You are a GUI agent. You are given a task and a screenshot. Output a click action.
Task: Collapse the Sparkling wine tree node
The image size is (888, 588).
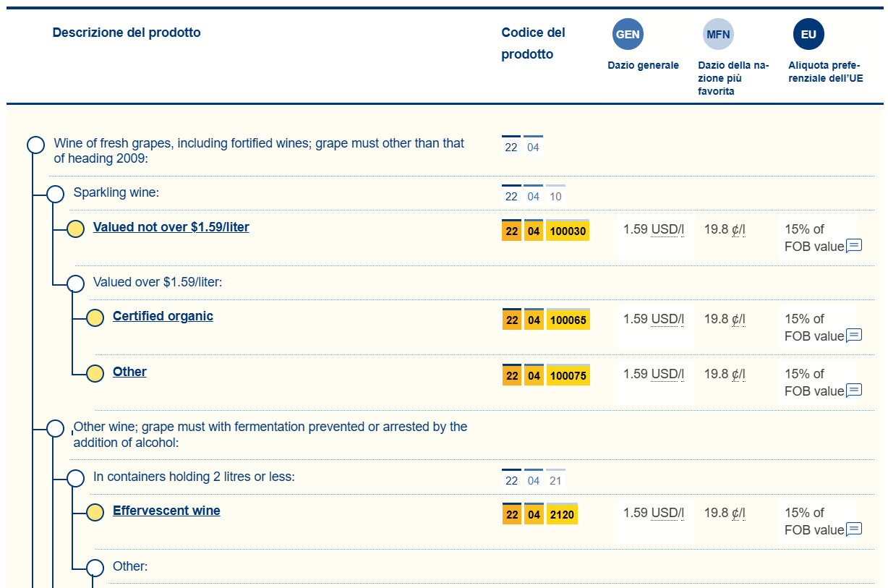(x=56, y=194)
